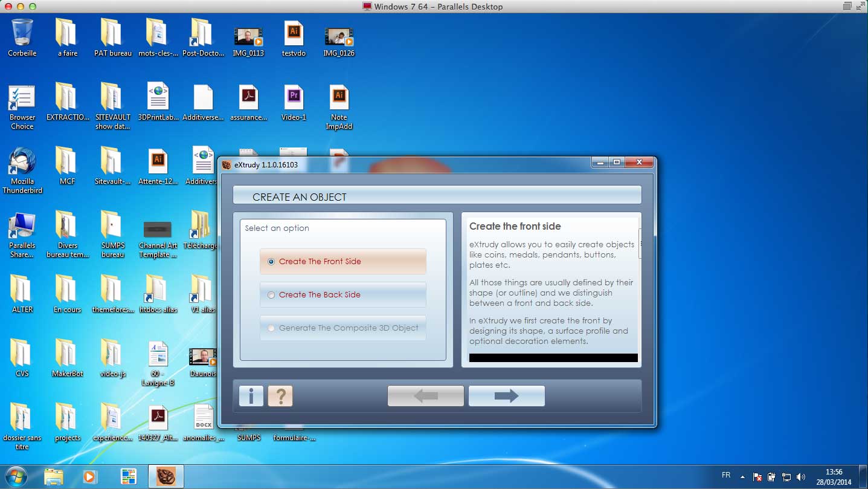Viewport: 868px width, 489px height.
Task: Select the assurance PDF file
Action: (x=248, y=103)
